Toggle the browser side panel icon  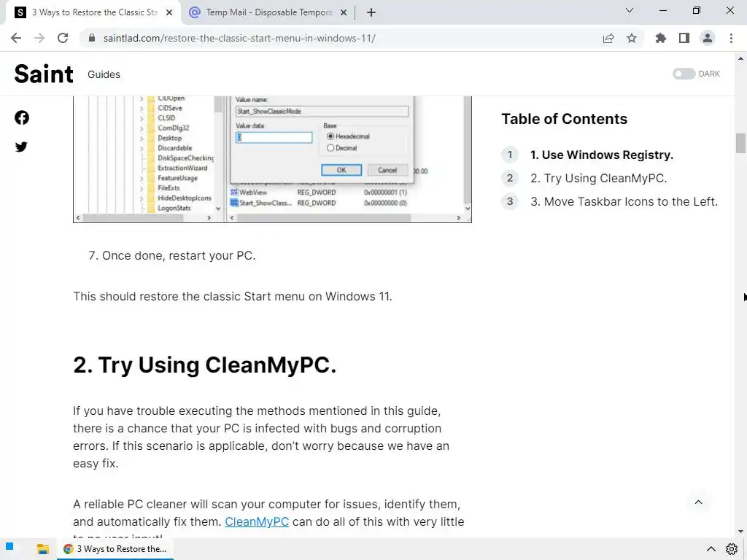[684, 38]
